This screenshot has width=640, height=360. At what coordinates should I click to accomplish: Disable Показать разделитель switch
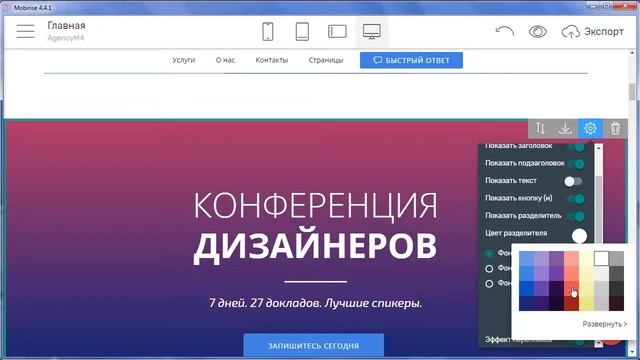click(576, 216)
